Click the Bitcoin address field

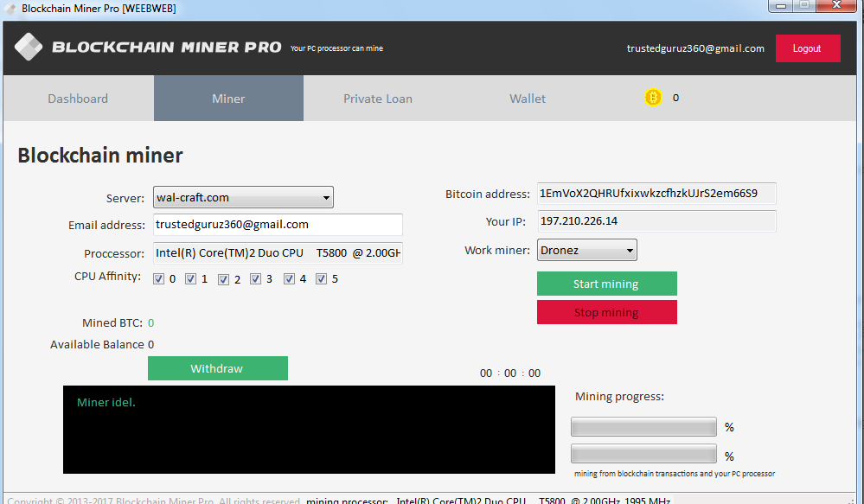[x=656, y=194]
